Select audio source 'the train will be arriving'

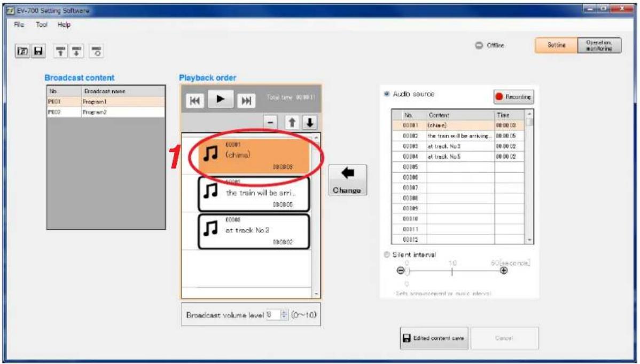point(458,136)
